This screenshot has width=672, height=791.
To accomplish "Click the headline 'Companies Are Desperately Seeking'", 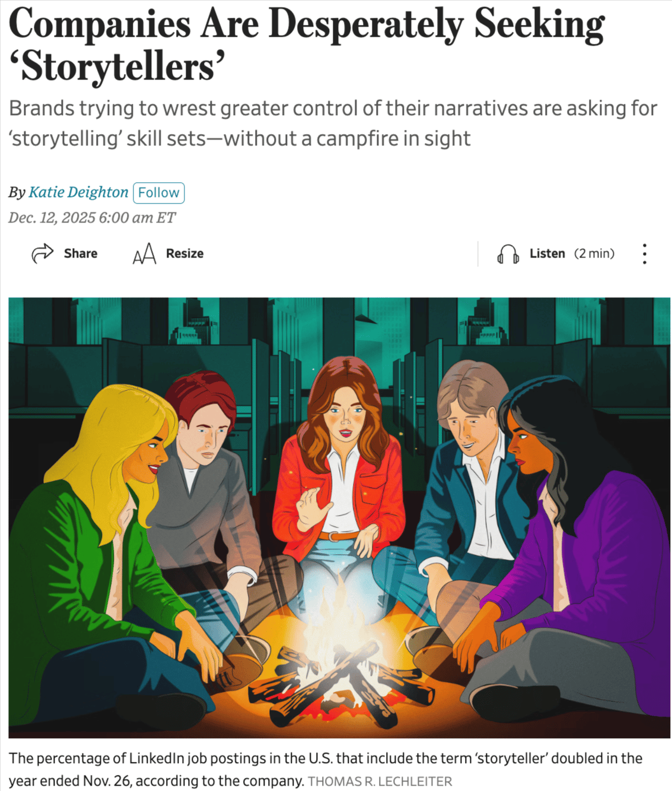I will coord(307,25).
